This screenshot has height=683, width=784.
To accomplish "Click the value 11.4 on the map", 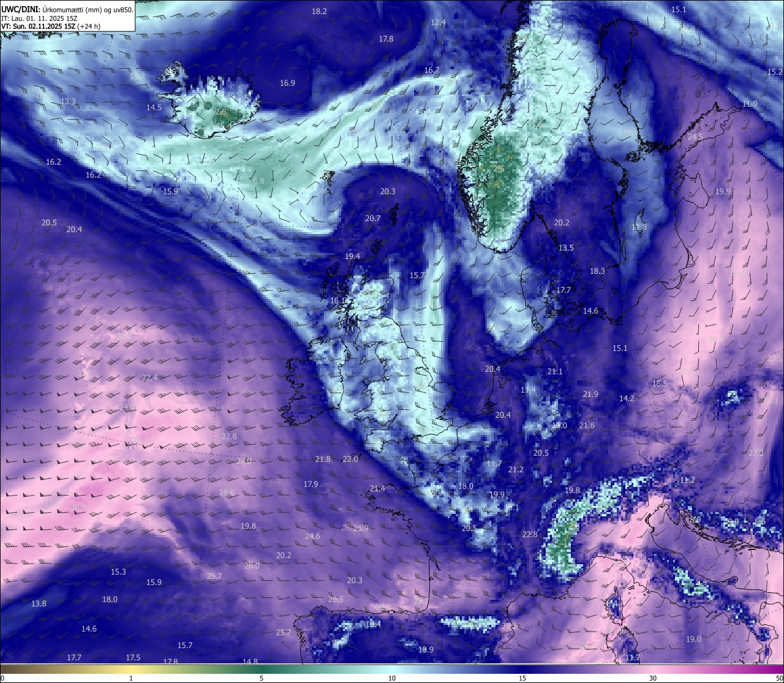I will [528, 390].
